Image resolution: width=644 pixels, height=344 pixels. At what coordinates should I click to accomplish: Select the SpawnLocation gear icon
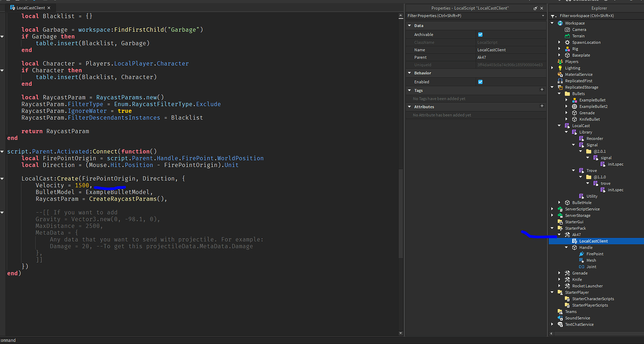point(567,42)
